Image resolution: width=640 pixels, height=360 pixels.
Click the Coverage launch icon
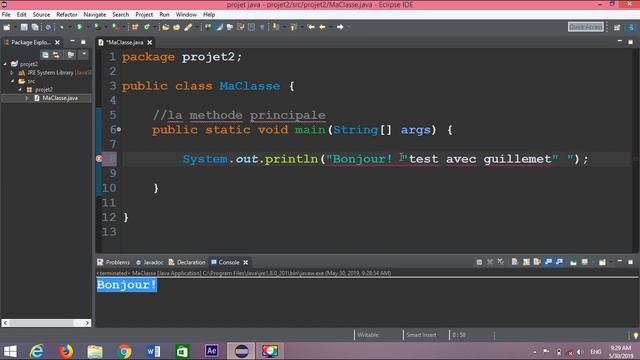point(97,27)
